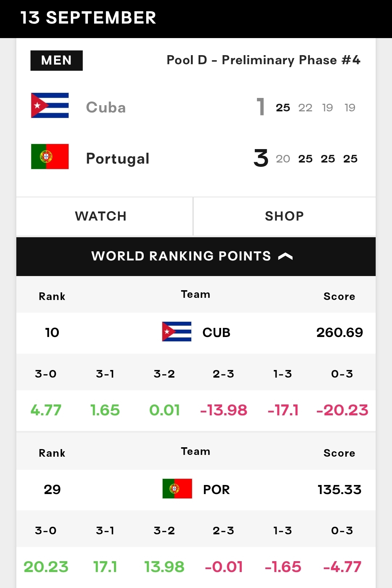
Task: Click the CUB flag in ranking table
Action: point(177,332)
